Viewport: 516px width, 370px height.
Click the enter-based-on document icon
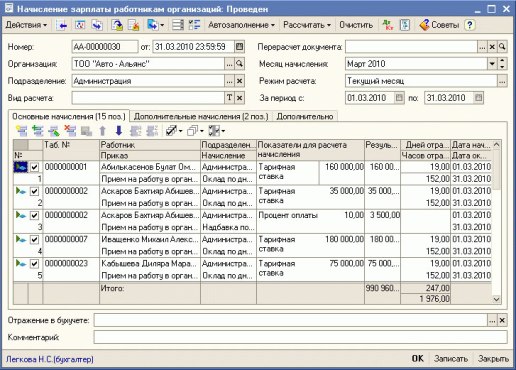[152, 25]
